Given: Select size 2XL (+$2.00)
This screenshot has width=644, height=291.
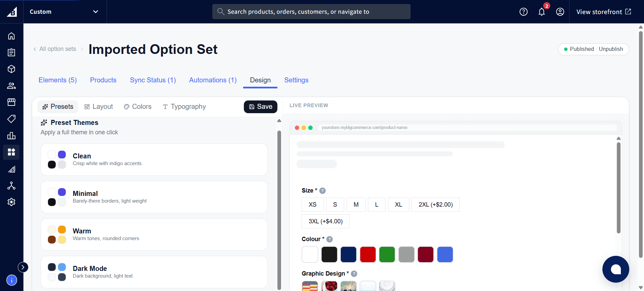Looking at the screenshot, I should tap(436, 205).
